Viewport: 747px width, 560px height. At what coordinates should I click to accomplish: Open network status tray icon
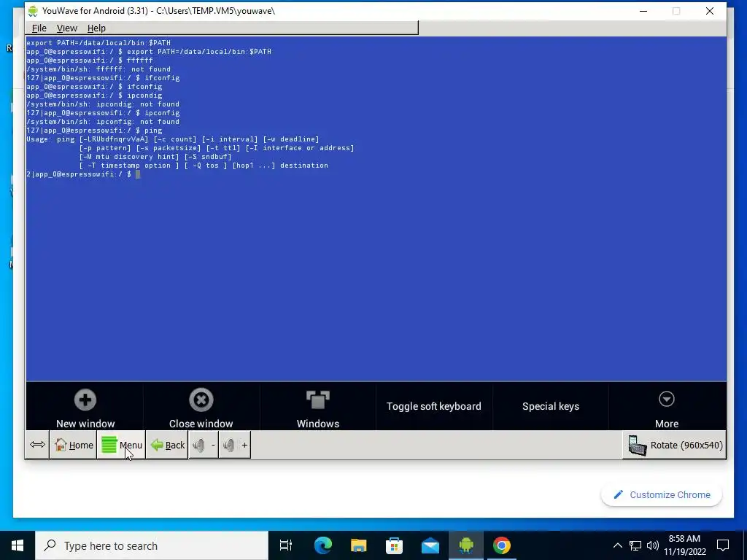[x=635, y=545]
